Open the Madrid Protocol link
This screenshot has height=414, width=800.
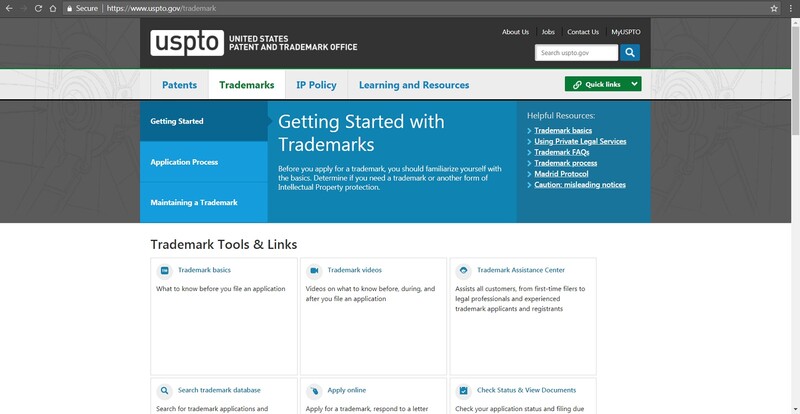tap(561, 174)
